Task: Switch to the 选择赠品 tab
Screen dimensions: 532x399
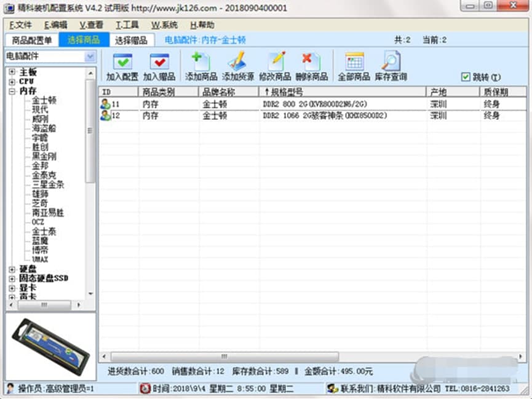Action: (x=131, y=41)
